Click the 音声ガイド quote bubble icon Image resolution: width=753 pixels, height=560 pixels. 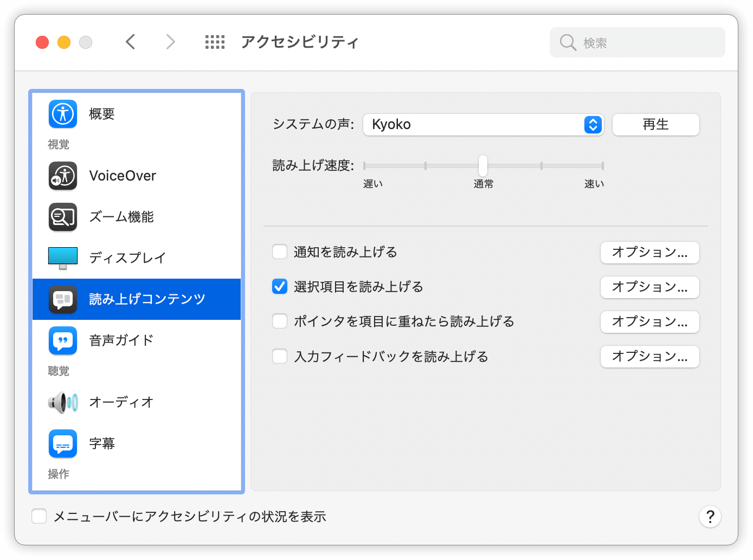point(63,340)
